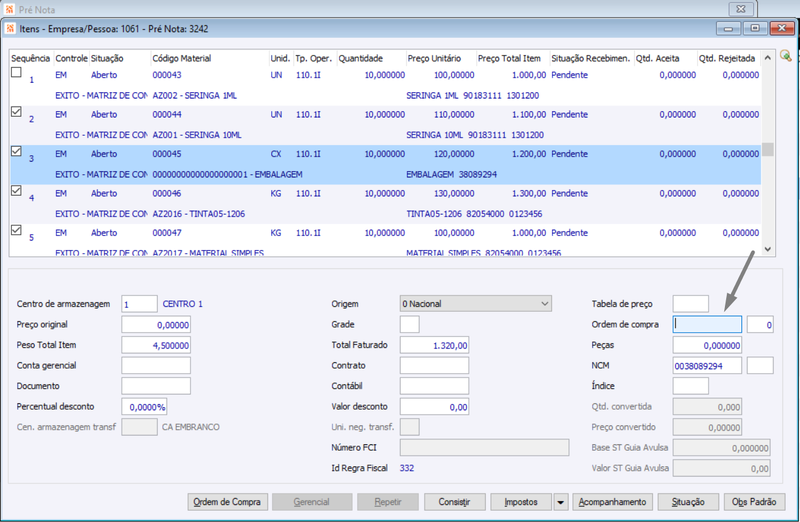Click the Total Faturado field
This screenshot has width=800, height=522.
click(434, 345)
